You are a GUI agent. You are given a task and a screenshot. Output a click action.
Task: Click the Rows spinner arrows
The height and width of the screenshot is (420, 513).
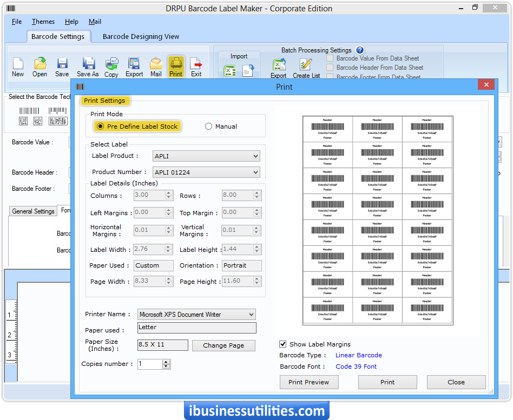coord(257,195)
